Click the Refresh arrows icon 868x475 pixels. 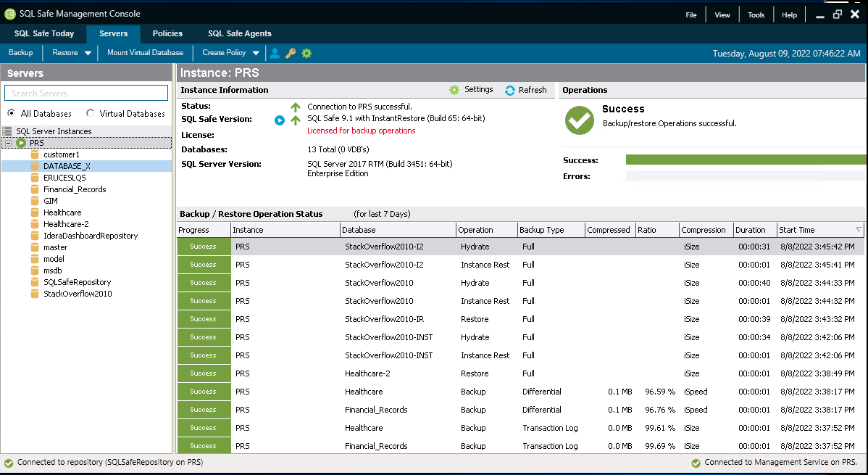point(510,90)
